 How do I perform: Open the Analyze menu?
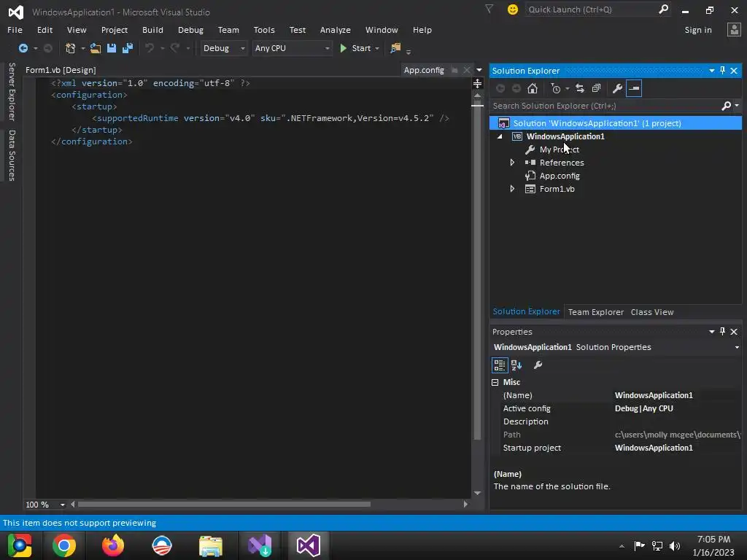336,29
